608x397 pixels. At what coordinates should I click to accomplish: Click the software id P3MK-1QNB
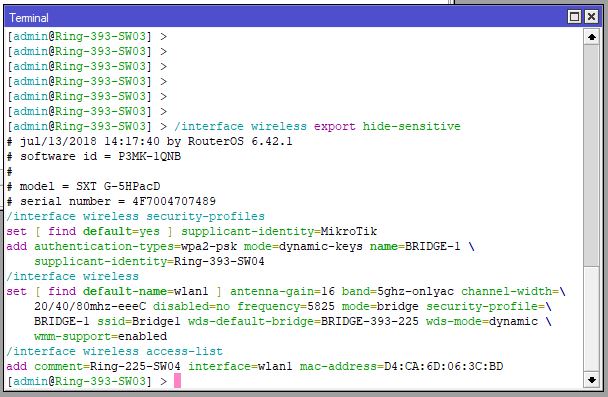pyautogui.click(x=149, y=156)
